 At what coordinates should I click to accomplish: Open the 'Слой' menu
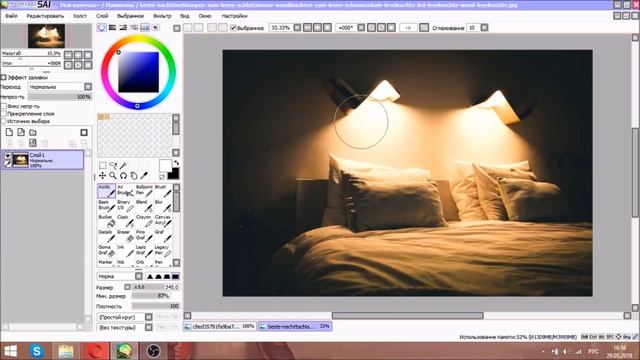[x=102, y=16]
